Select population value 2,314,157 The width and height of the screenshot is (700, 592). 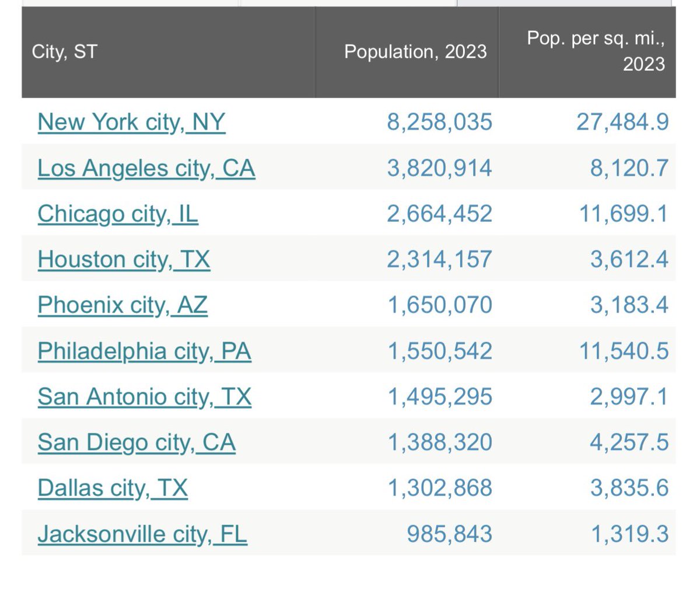click(440, 259)
